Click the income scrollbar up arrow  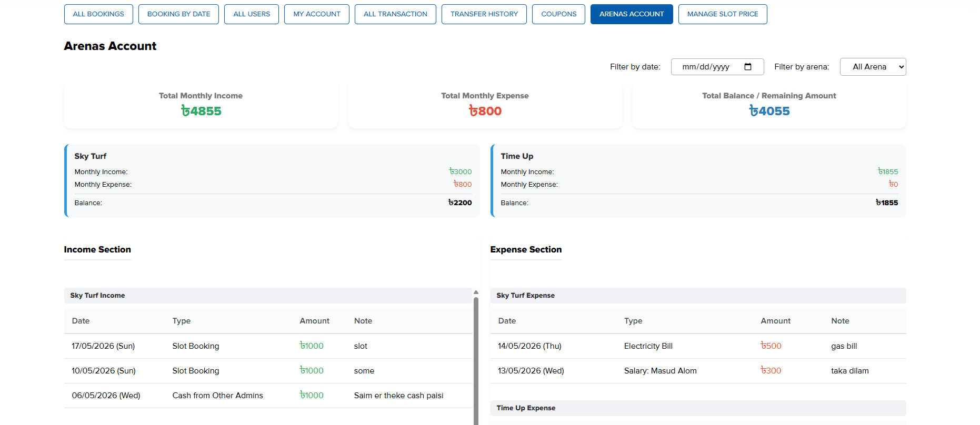click(x=476, y=292)
